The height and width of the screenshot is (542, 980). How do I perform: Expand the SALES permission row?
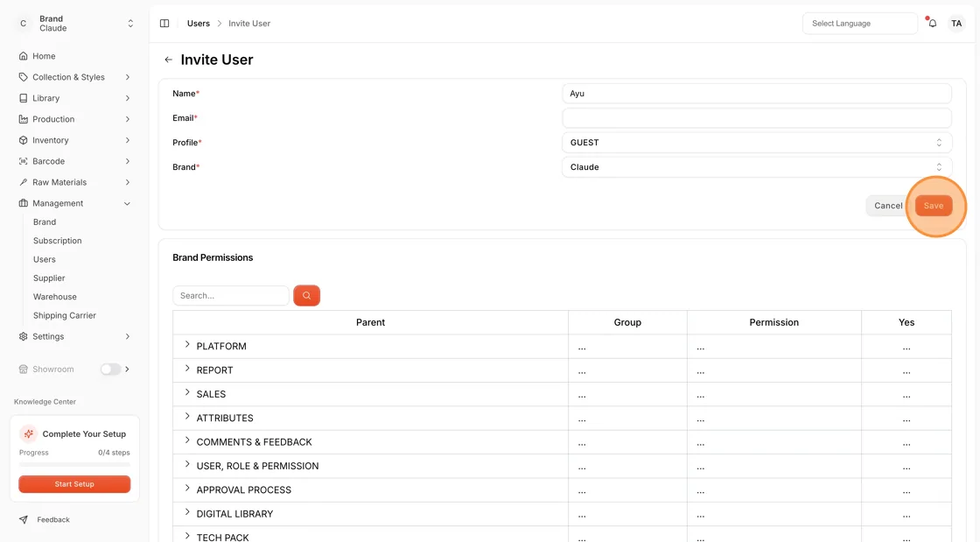(x=187, y=392)
